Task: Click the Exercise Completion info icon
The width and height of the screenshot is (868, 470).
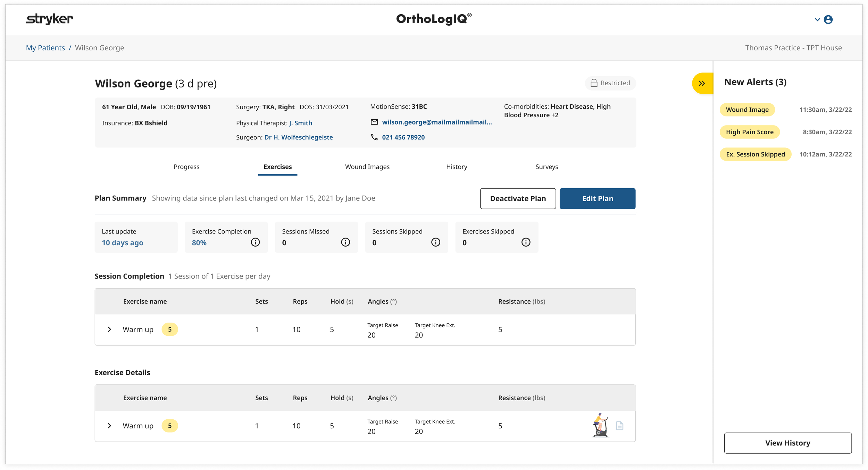Action: click(255, 242)
